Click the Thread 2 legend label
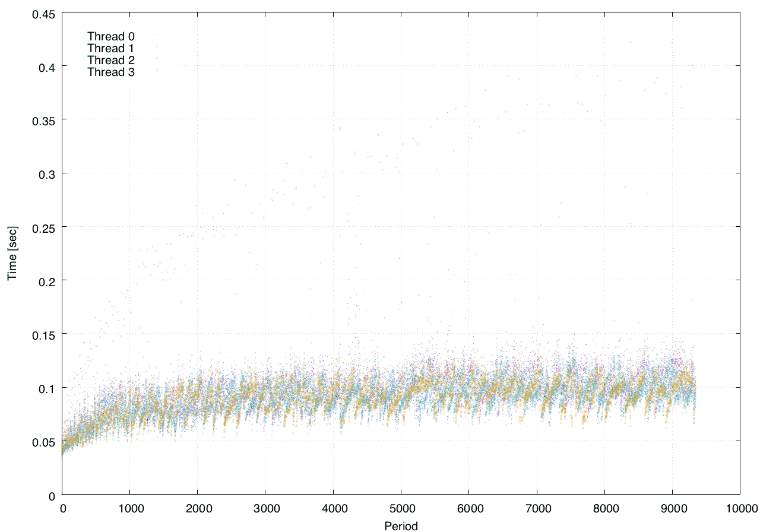 (111, 61)
